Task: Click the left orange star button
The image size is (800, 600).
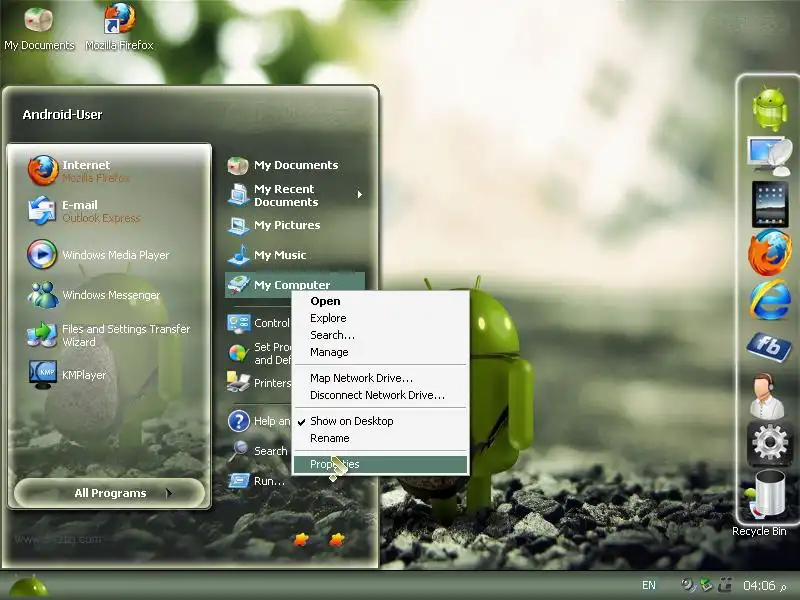Action: click(302, 539)
